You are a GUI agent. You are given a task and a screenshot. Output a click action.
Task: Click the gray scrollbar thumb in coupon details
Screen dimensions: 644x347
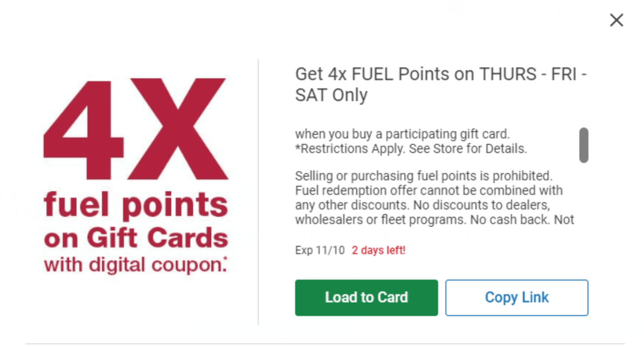[583, 145]
